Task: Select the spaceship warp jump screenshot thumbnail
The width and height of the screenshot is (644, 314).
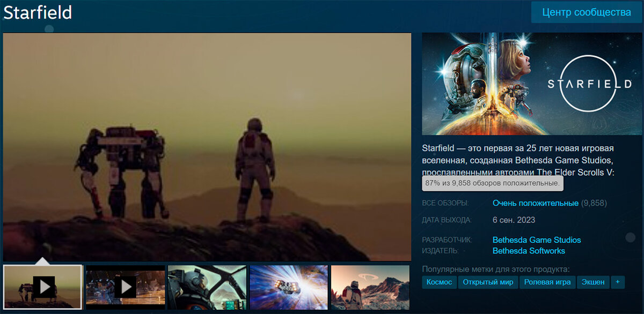Action: (x=289, y=287)
